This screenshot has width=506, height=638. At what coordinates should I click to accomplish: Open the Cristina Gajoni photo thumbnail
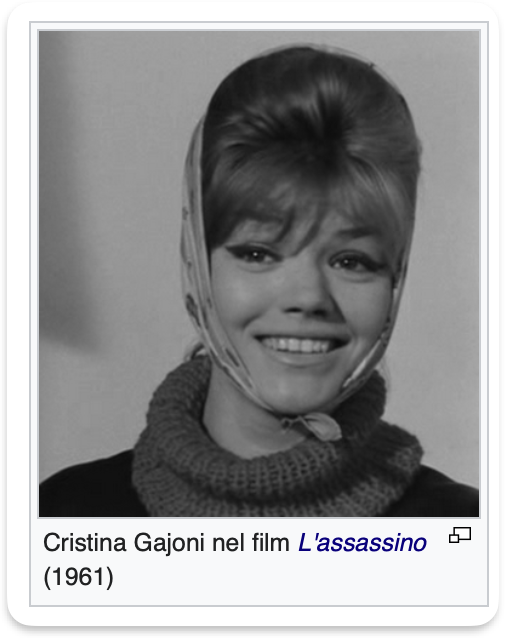259,273
